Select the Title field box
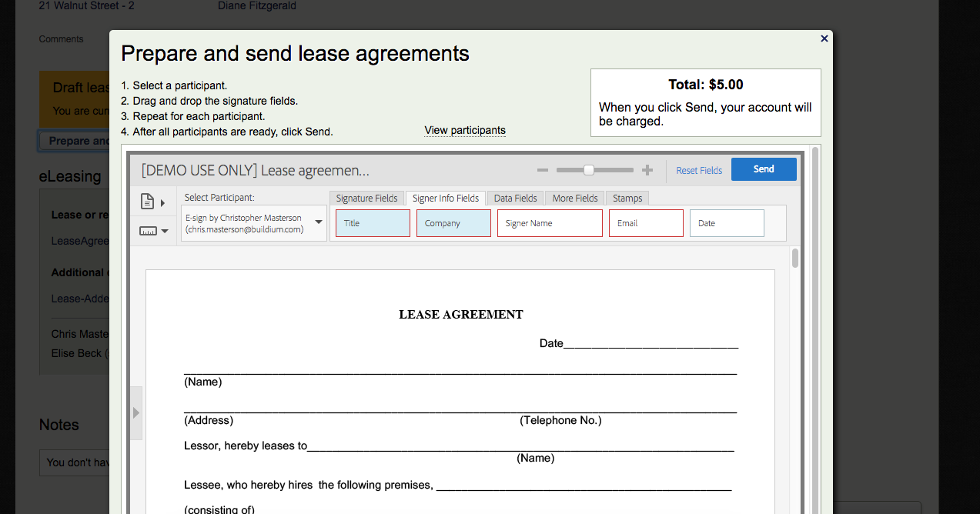Screen dimensions: 980x514 point(373,223)
